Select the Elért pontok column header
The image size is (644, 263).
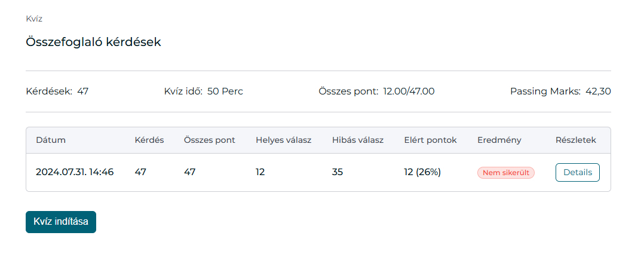tap(430, 140)
